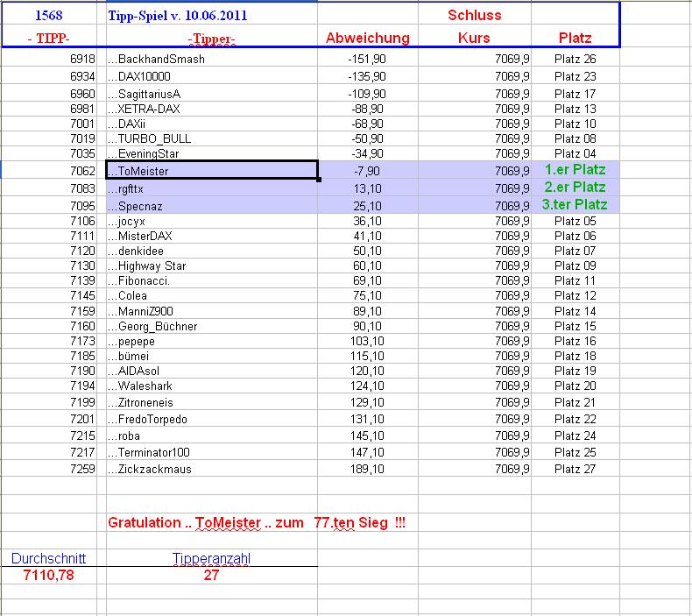
Task: Select the roba tipper cell
Action: click(x=212, y=435)
